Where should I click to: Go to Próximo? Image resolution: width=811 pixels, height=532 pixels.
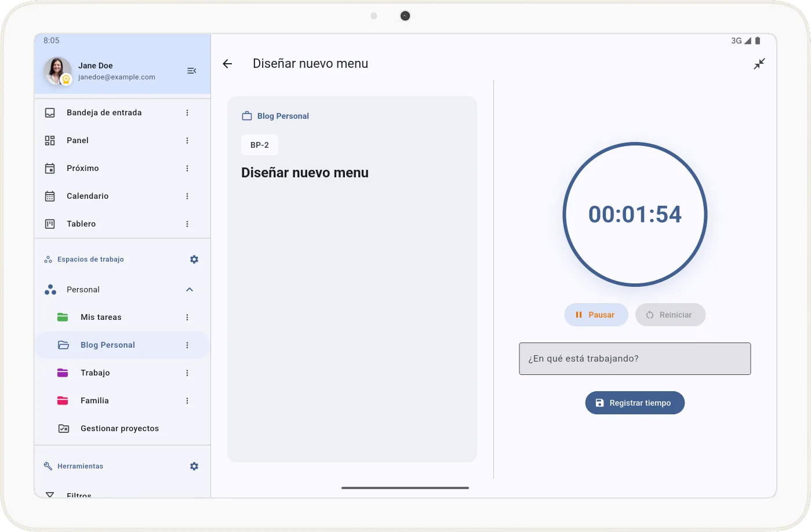tap(122, 168)
